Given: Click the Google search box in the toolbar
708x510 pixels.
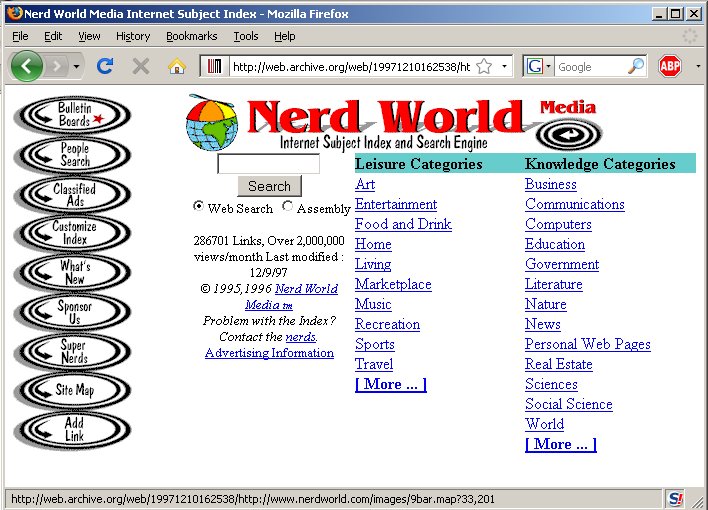Looking at the screenshot, I should pyautogui.click(x=590, y=67).
